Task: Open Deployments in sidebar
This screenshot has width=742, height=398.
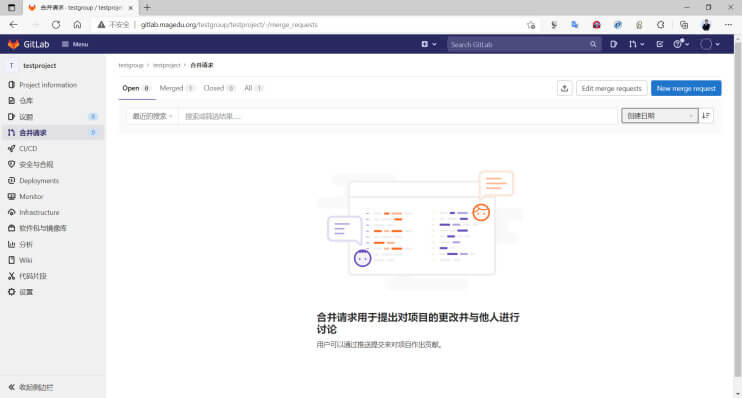Action: click(x=39, y=180)
